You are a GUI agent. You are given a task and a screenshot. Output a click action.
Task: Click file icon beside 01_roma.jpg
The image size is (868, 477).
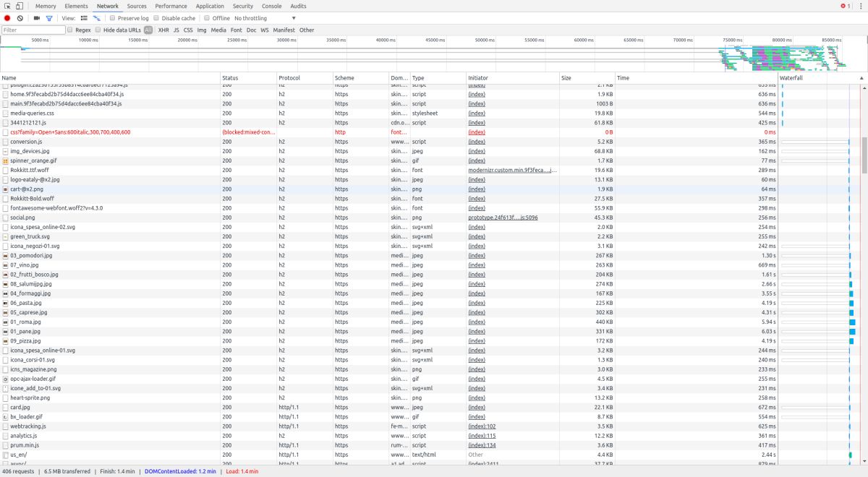click(5, 322)
